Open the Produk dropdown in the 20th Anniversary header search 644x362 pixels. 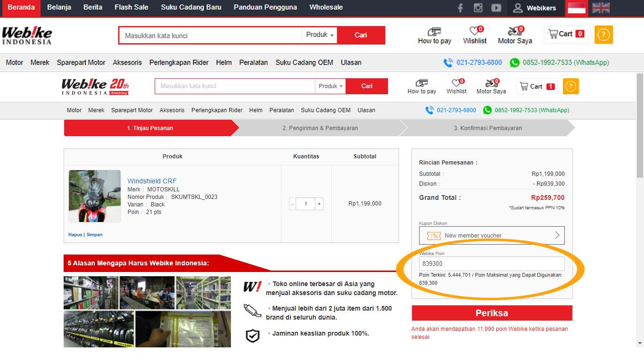coord(330,86)
